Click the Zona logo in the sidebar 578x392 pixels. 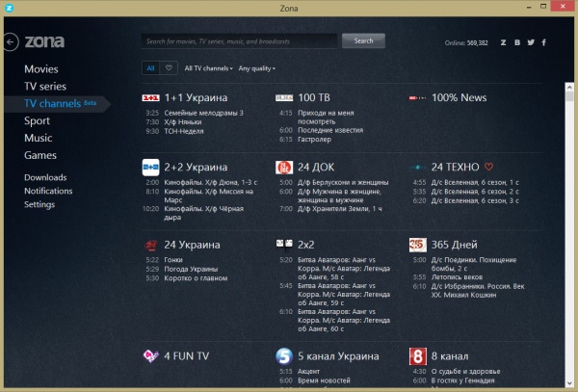click(44, 41)
